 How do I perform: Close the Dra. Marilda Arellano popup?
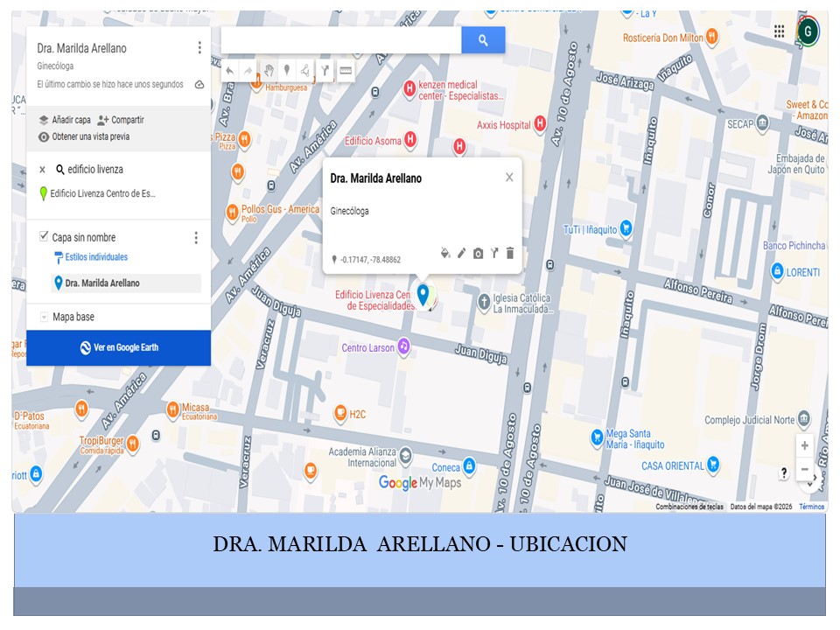(x=509, y=178)
